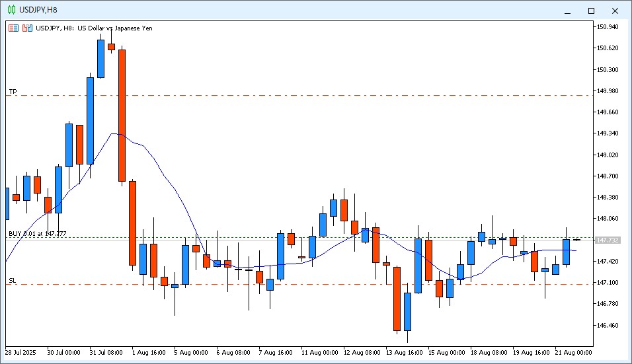Click the one-click trading panel icon

point(27,28)
